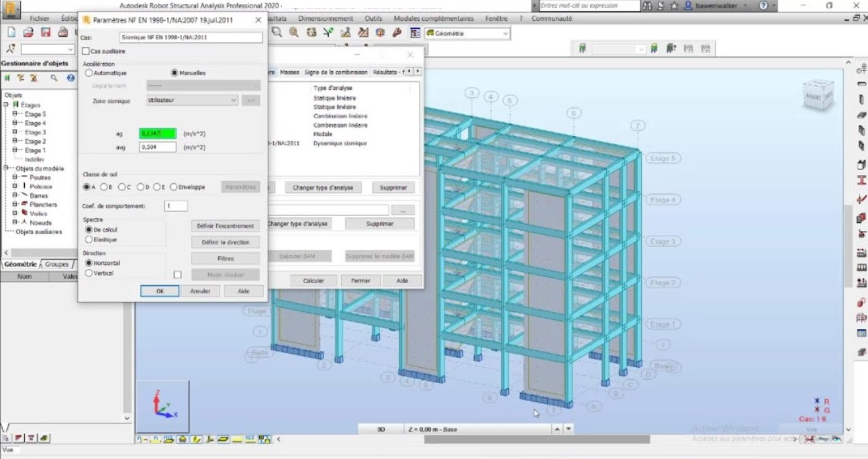Click the Robot application logo button
868x459 pixels.
11,9
